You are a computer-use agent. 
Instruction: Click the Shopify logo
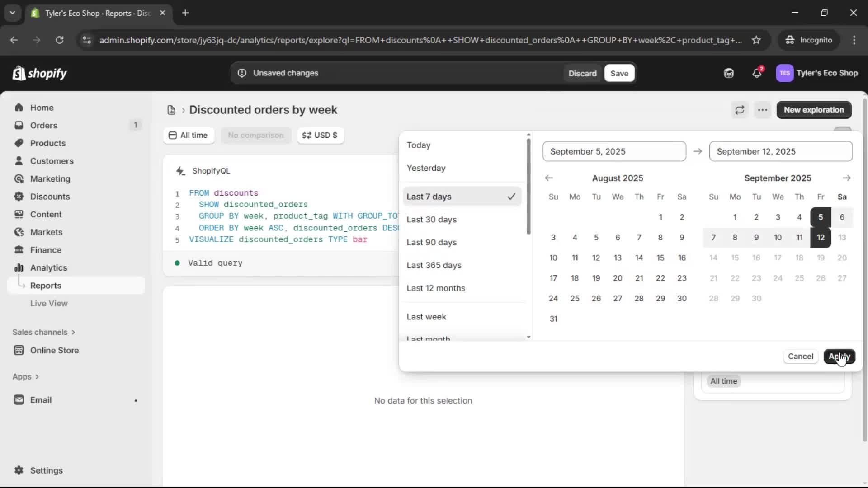pyautogui.click(x=40, y=73)
